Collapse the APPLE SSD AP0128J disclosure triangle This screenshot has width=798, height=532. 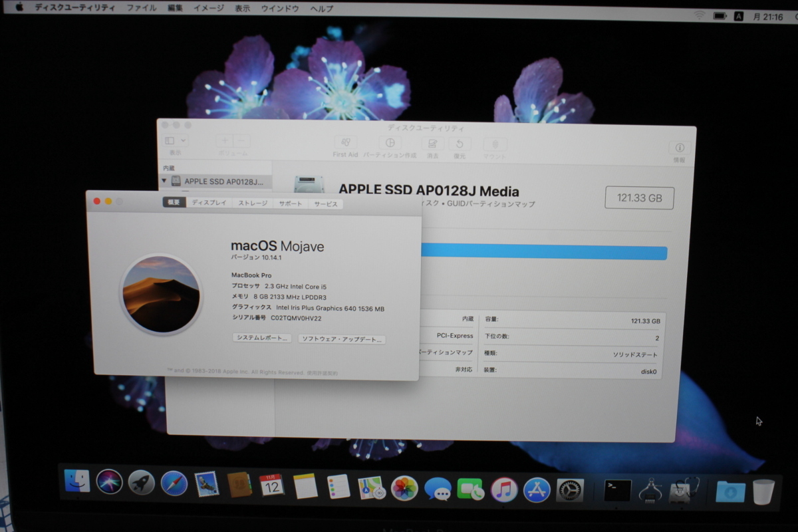(x=164, y=180)
